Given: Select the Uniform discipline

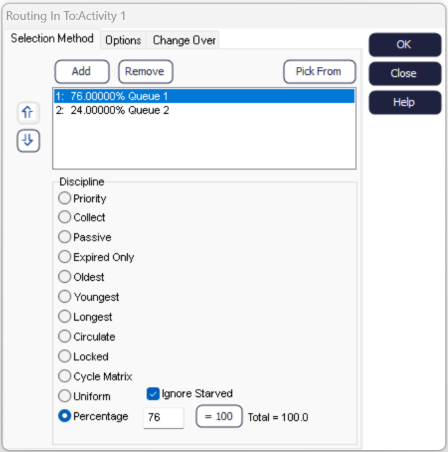Looking at the screenshot, I should click(x=64, y=396).
